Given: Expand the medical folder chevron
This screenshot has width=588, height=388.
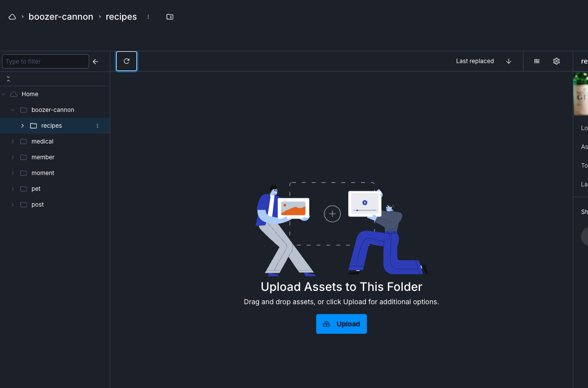Looking at the screenshot, I should [13, 141].
